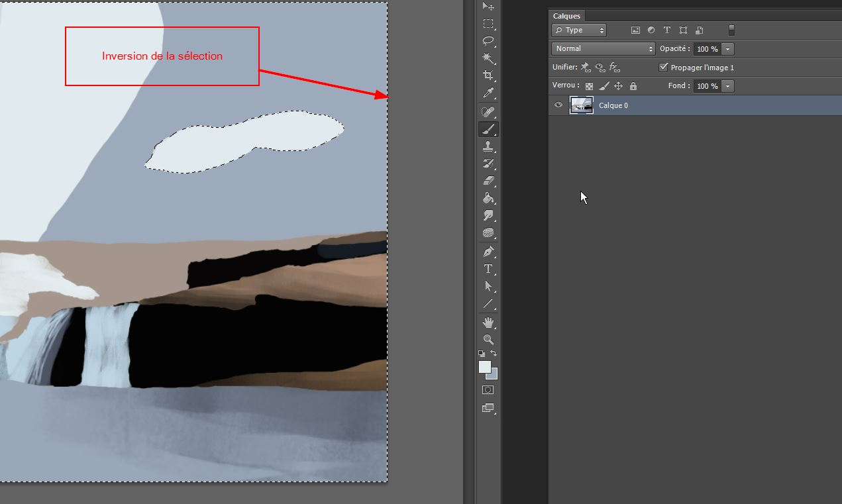Select the Magic Wand tool
842x504 pixels.
[488, 58]
